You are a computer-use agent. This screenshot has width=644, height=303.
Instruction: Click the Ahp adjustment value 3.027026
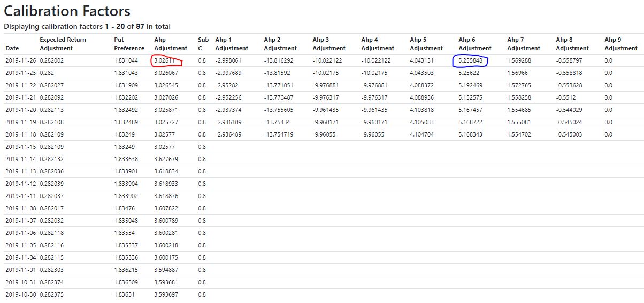(166, 97)
